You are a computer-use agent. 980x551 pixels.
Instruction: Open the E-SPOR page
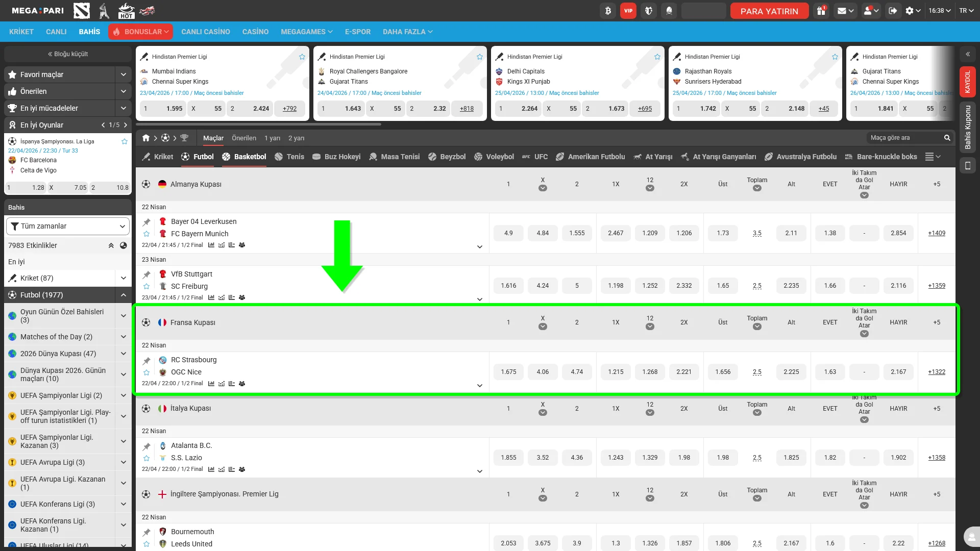point(358,32)
